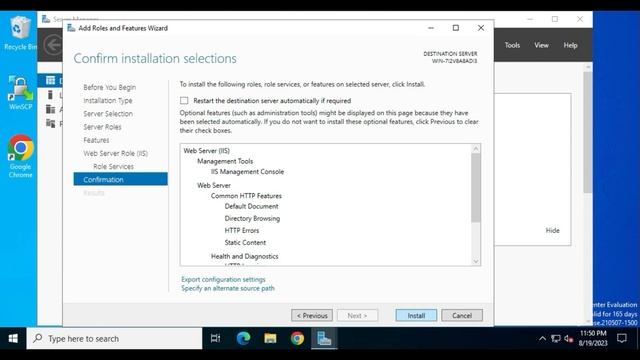Select Common HTTP Features in the list
The width and height of the screenshot is (640, 360).
tap(246, 196)
